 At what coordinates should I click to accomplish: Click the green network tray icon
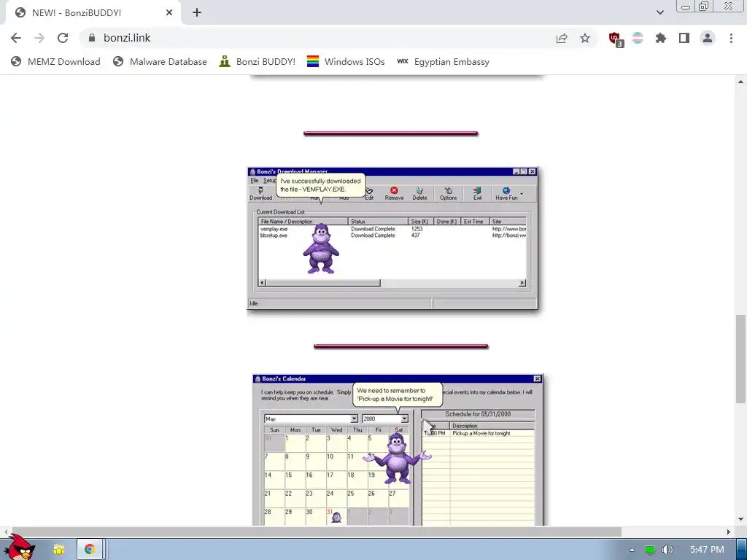[649, 550]
